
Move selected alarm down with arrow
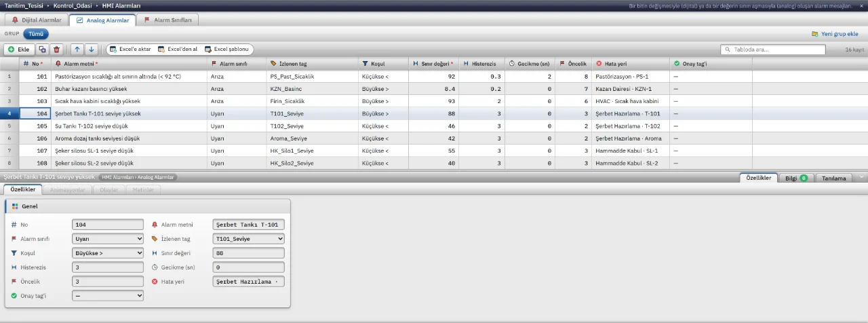pyautogui.click(x=92, y=50)
